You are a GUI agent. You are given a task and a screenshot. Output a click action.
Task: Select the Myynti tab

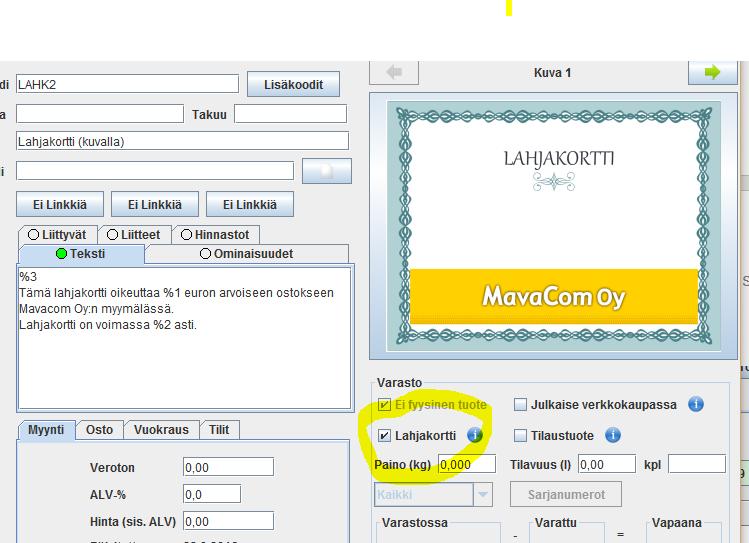46,430
